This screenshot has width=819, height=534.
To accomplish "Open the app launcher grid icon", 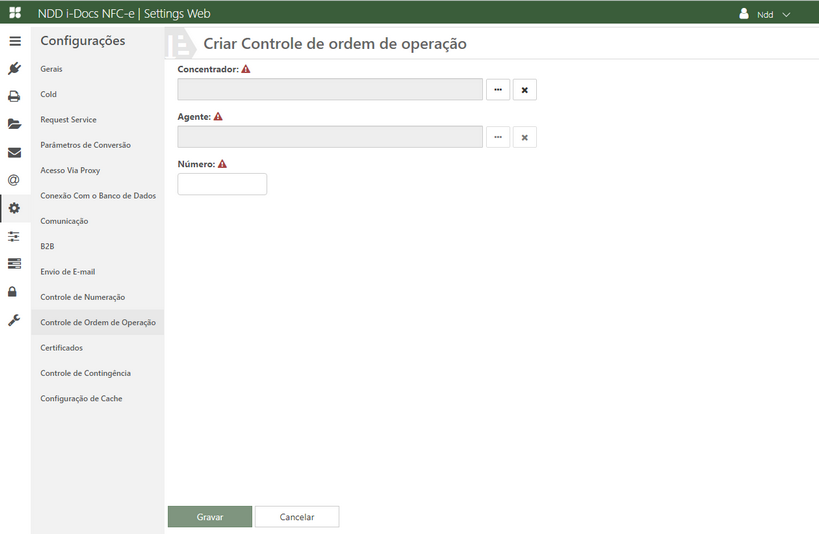I will pos(15,13).
